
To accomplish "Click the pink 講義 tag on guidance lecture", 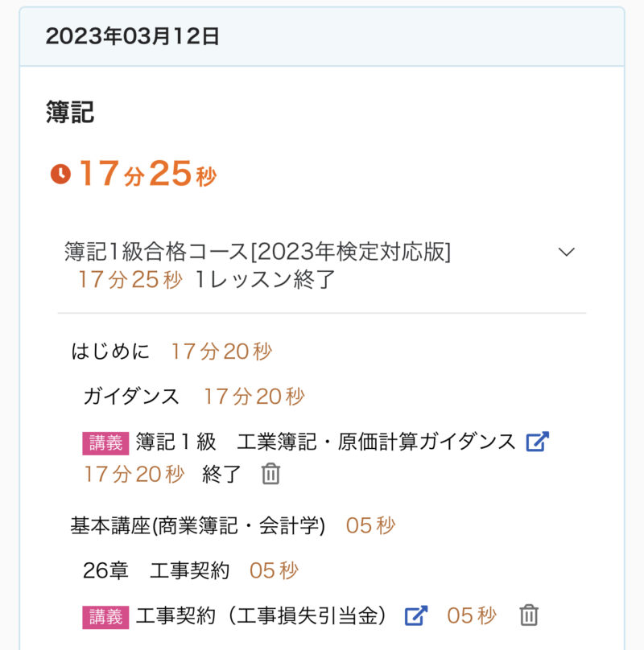I will (105, 442).
